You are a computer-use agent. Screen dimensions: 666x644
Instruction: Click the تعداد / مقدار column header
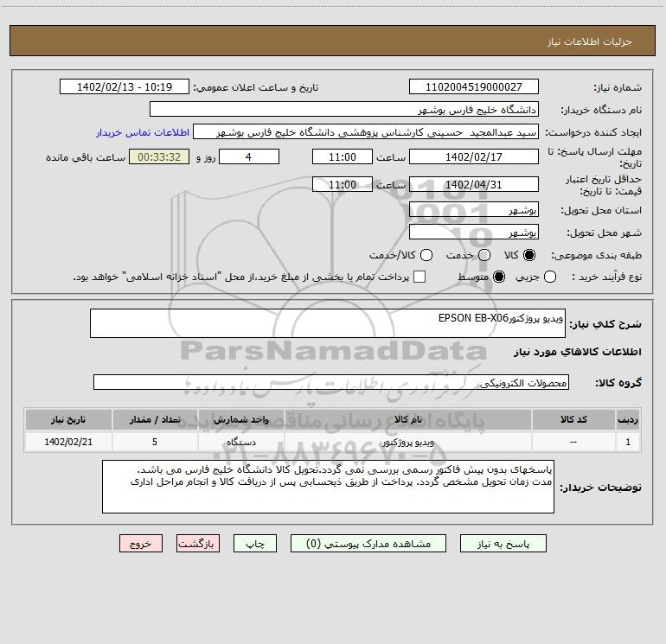coord(155,419)
